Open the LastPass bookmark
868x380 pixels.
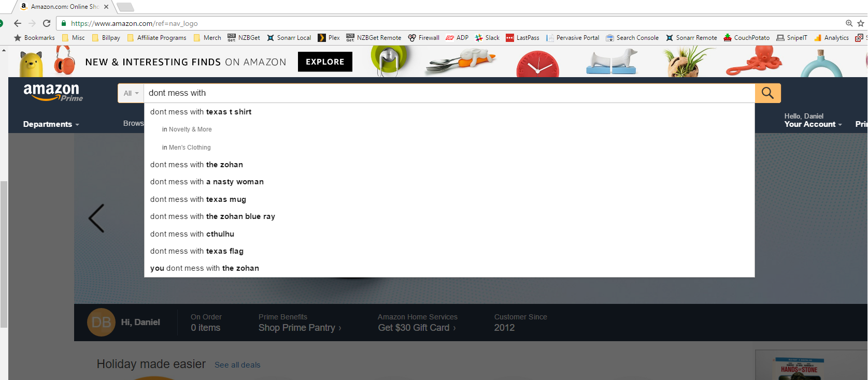(x=522, y=38)
